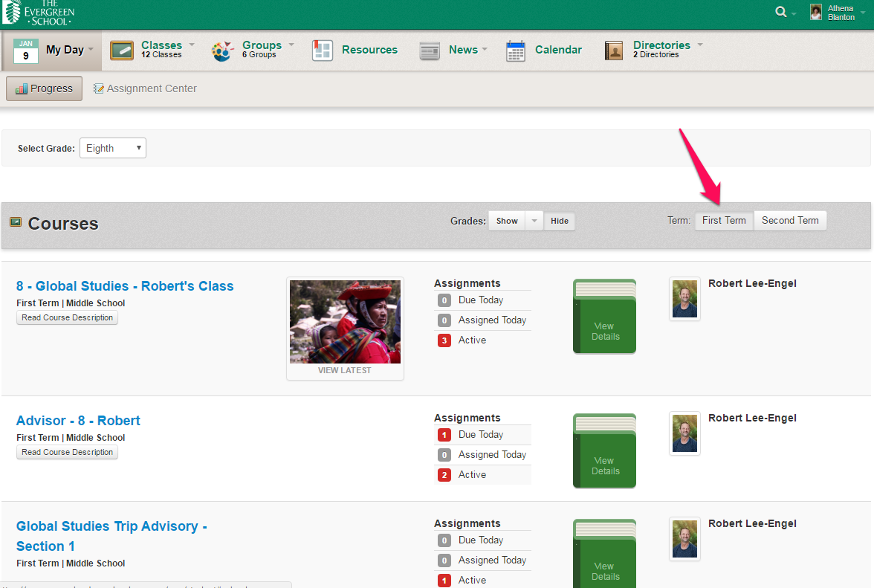Expand the News dropdown arrow

coord(485,49)
